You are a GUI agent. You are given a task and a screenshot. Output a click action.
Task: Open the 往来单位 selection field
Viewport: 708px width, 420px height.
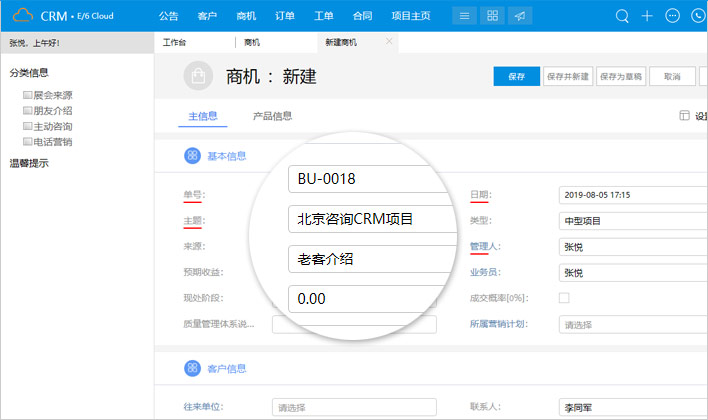(354, 407)
